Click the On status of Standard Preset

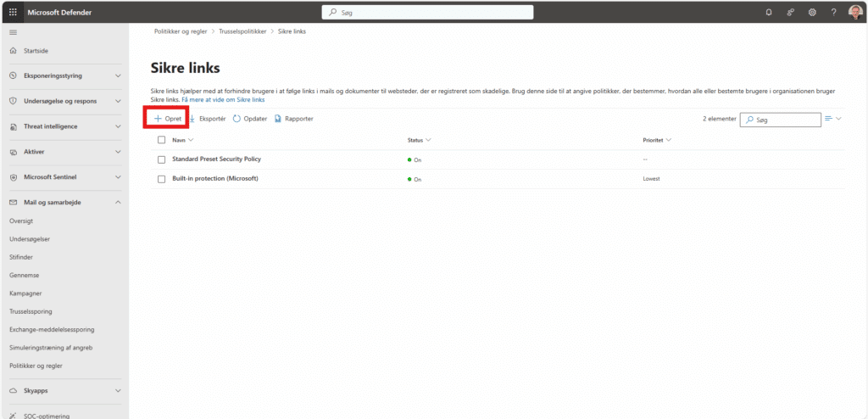[x=415, y=159]
